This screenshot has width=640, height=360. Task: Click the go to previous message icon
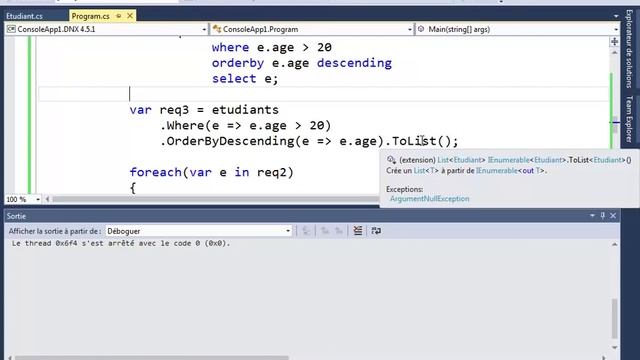pyautogui.click(x=325, y=231)
